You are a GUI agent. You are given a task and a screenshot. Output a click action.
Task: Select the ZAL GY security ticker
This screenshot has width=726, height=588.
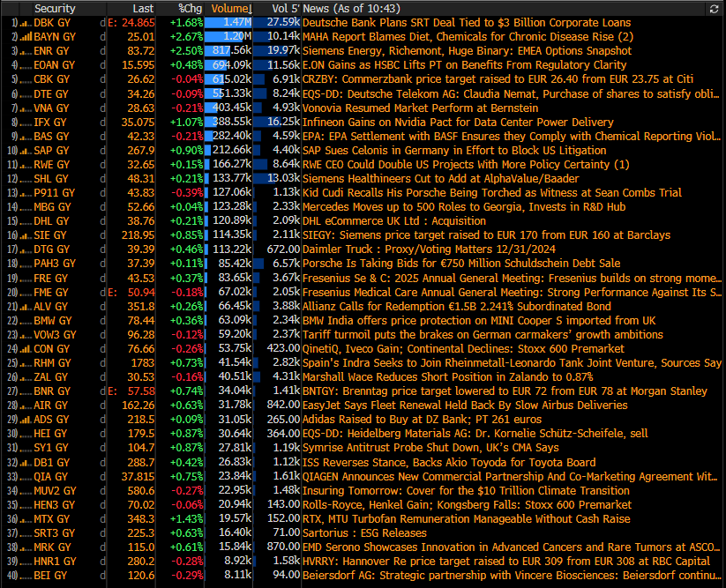(51, 377)
